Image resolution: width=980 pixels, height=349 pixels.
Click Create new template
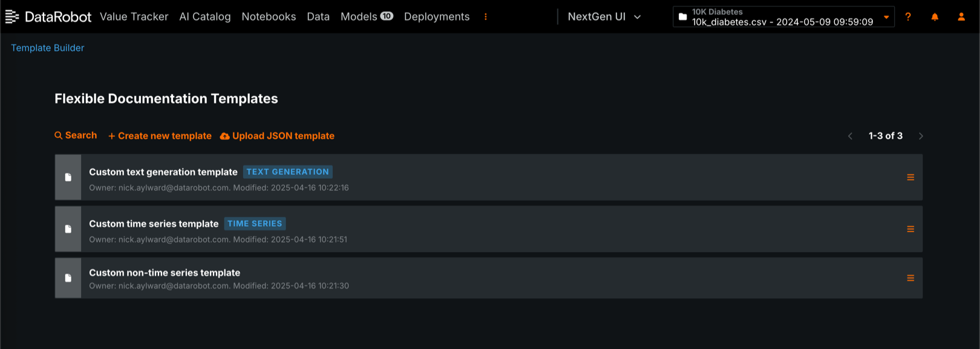coord(160,136)
